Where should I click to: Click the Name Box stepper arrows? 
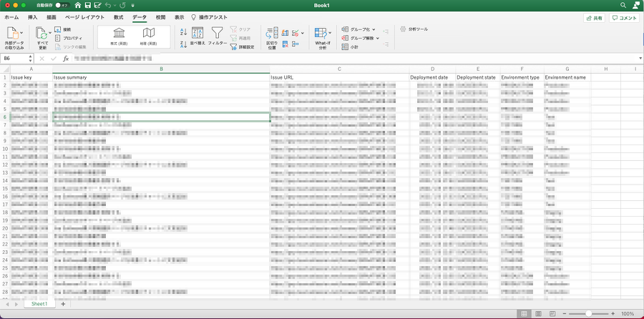click(30, 59)
